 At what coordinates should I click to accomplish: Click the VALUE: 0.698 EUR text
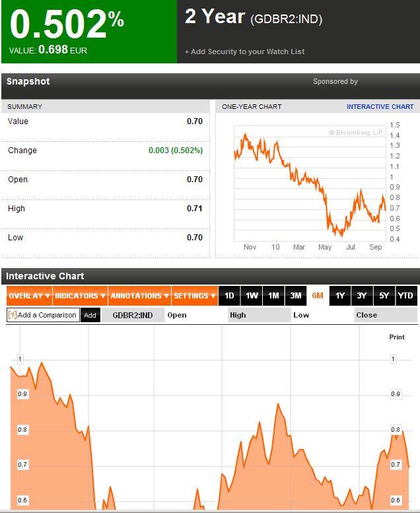[48, 50]
